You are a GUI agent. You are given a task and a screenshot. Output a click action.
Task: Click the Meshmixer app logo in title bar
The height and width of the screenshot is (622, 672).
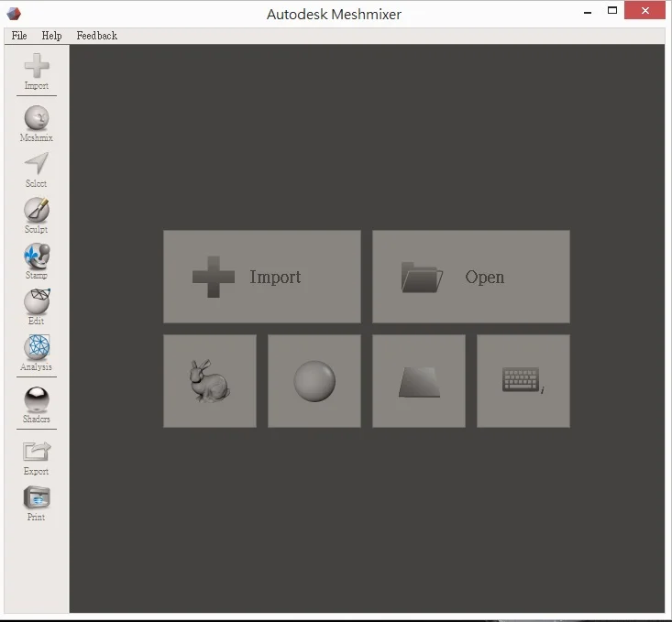14,14
